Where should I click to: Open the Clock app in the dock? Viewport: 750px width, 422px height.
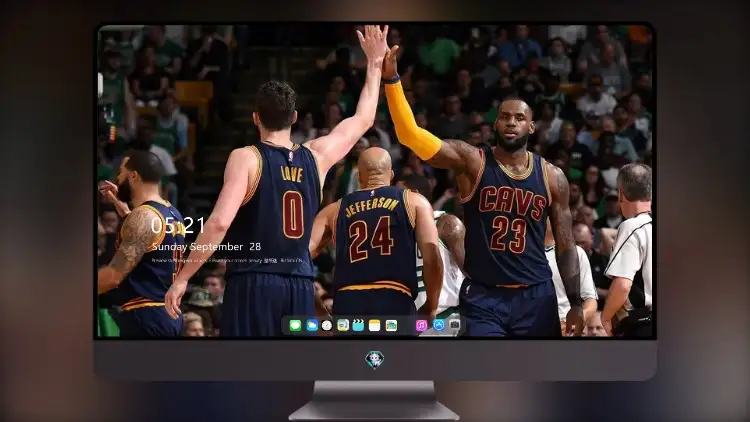pyautogui.click(x=327, y=326)
